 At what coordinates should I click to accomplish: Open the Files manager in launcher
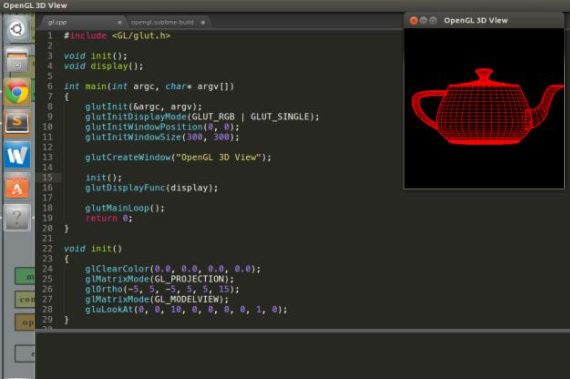(17, 60)
